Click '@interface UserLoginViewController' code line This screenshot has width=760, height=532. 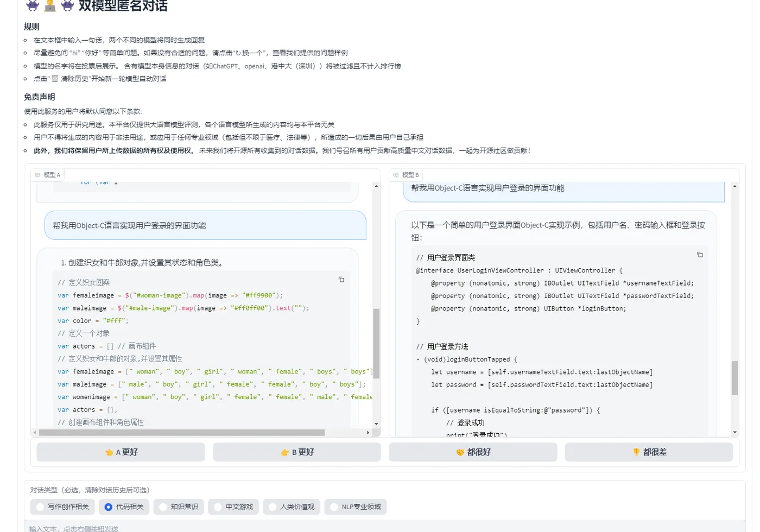click(519, 270)
